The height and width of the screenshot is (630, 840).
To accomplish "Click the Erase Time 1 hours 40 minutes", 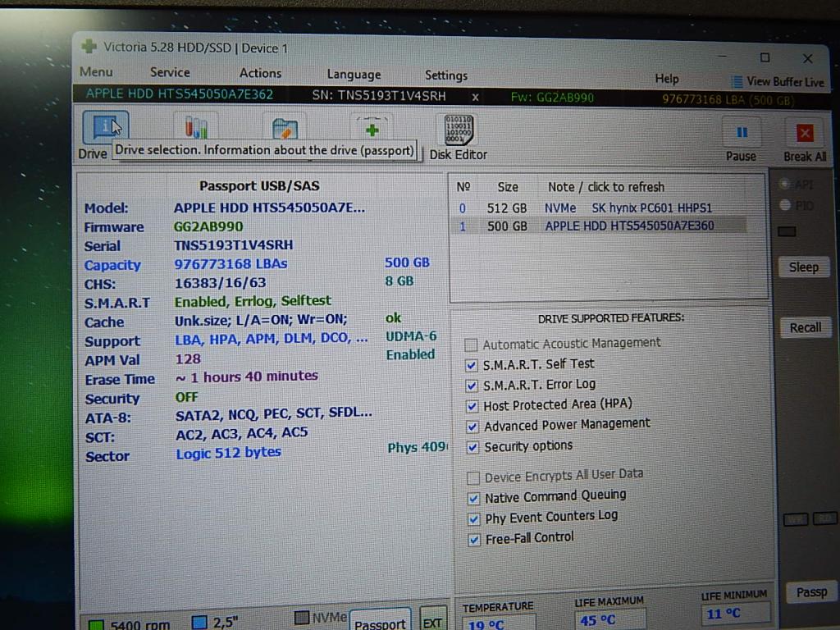I will pyautogui.click(x=247, y=377).
